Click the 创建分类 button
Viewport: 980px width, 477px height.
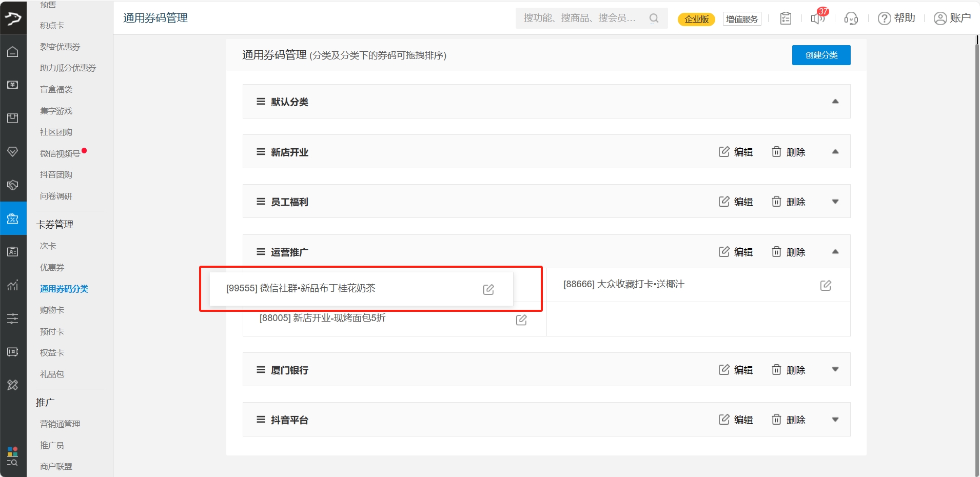[821, 55]
